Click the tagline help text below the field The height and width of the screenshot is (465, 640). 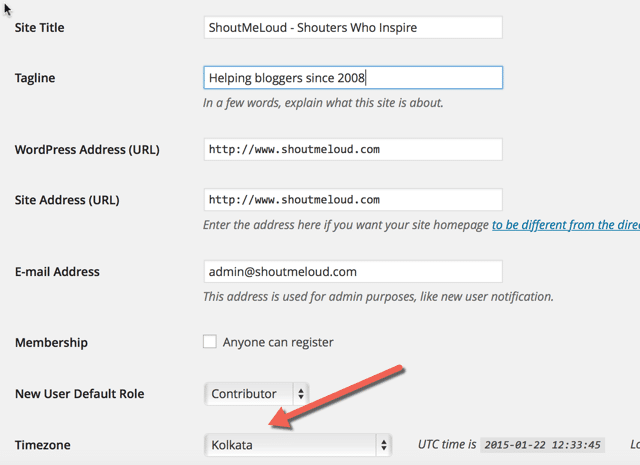322,102
